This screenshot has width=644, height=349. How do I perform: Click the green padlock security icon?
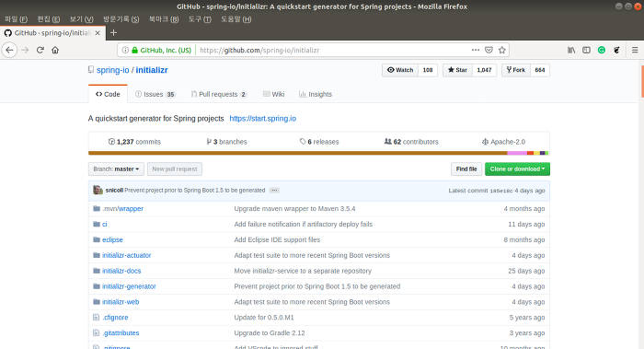[x=134, y=50]
